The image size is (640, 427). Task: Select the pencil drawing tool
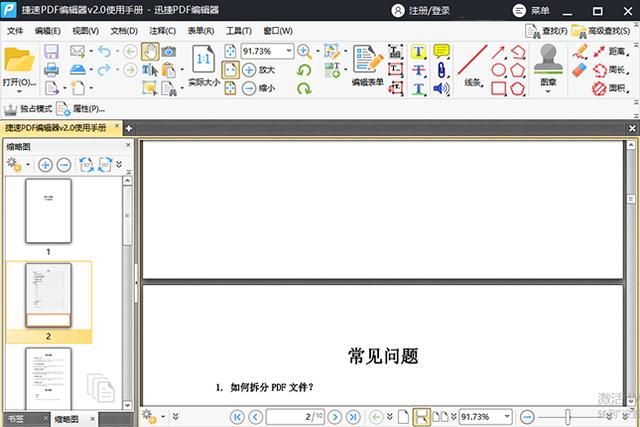point(580,52)
